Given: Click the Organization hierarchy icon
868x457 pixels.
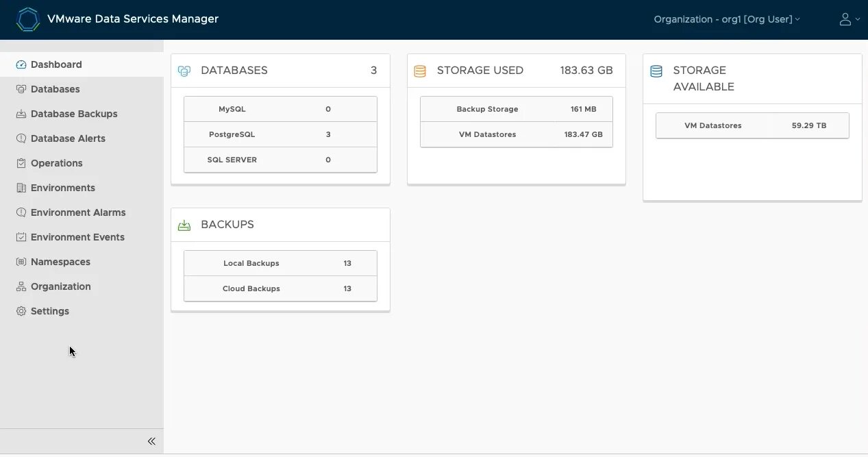Looking at the screenshot, I should 21,286.
